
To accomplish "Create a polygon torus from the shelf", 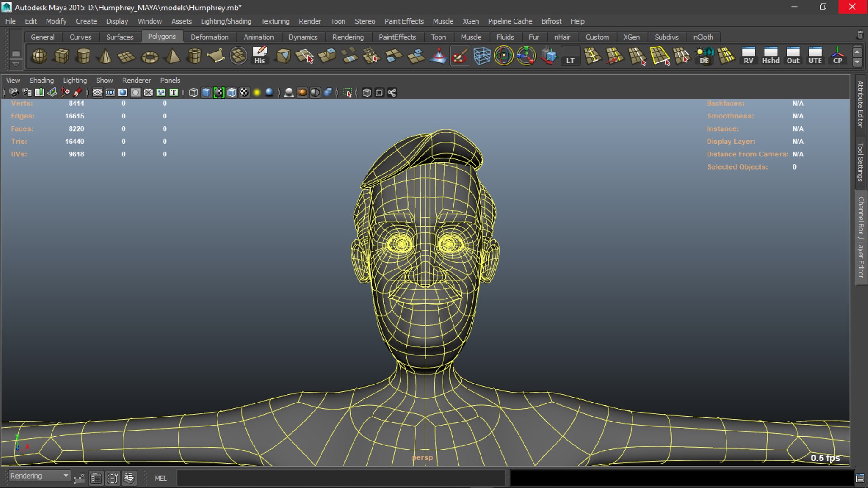I will 150,56.
